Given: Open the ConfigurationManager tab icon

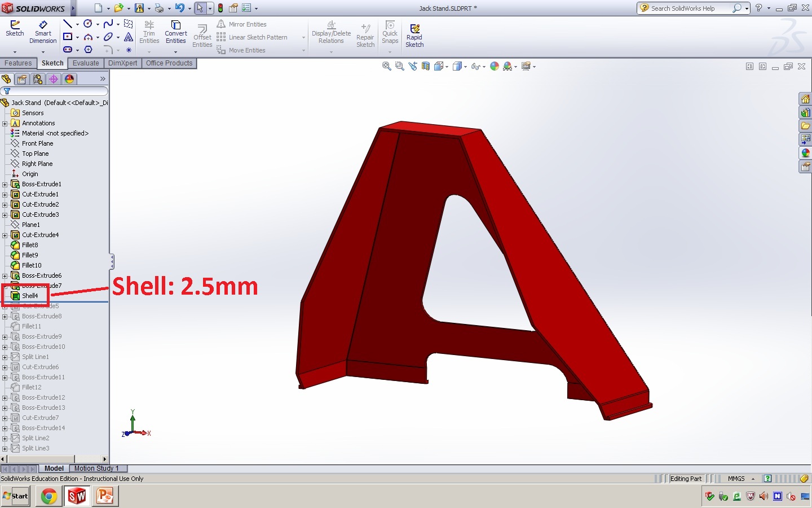Looking at the screenshot, I should pos(38,79).
